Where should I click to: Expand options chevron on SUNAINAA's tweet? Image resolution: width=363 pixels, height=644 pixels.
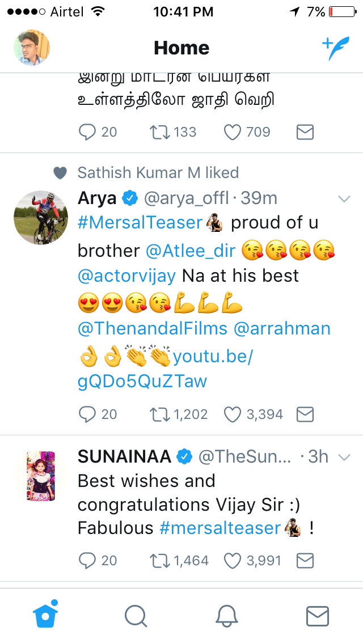point(344,457)
